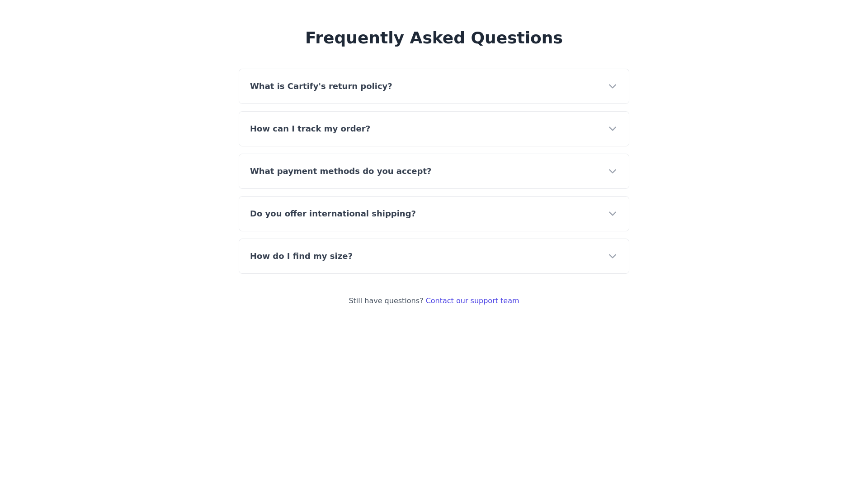Click the "Contact our support team" link
The height and width of the screenshot is (488, 868).
[472, 301]
